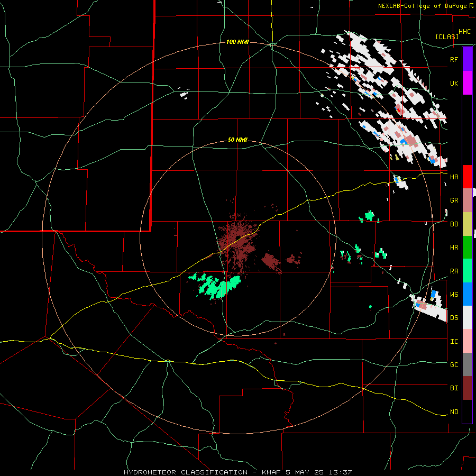The height and width of the screenshot is (476, 476).
Task: Click the 50 NMI range ring label
Action: (237, 140)
